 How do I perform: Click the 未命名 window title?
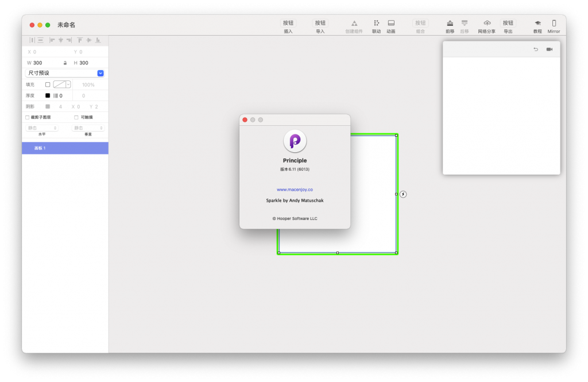[x=67, y=25]
